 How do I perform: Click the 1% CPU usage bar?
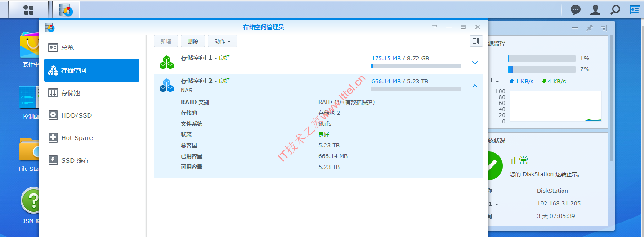542,59
